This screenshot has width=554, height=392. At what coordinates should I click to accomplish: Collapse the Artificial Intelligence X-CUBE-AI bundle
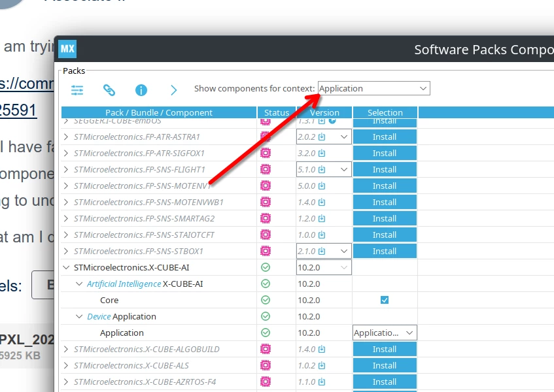pyautogui.click(x=79, y=284)
